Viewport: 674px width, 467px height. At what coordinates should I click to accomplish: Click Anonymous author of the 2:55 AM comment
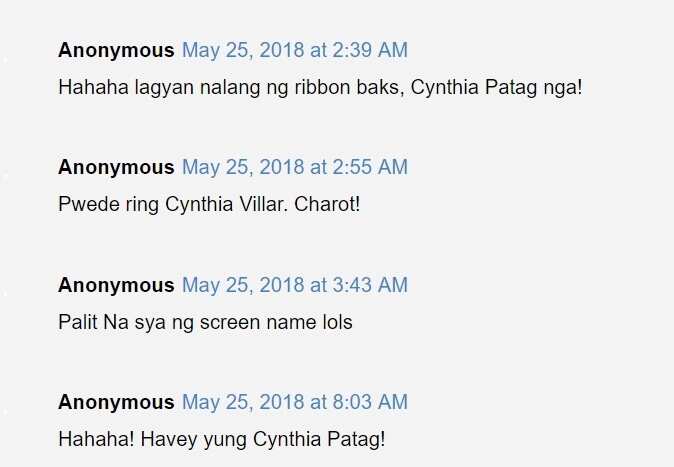[116, 167]
